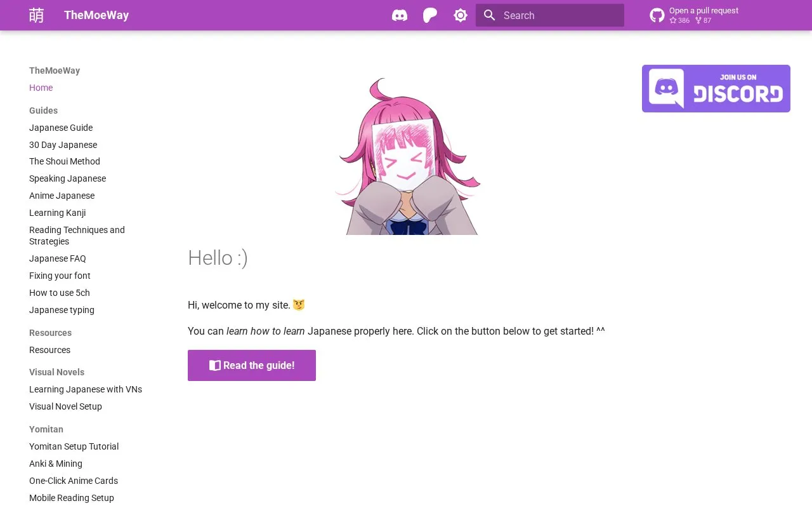Open The Shoui Method page

(65, 161)
